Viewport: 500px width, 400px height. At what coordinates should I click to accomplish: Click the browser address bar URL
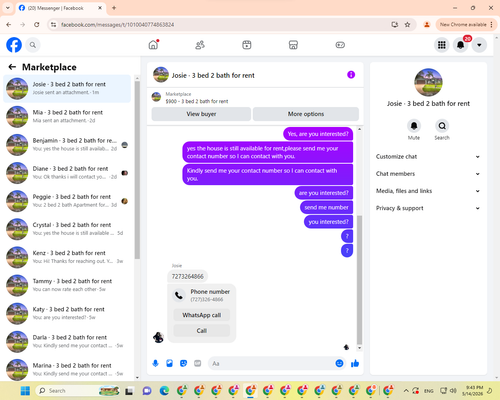(x=117, y=25)
